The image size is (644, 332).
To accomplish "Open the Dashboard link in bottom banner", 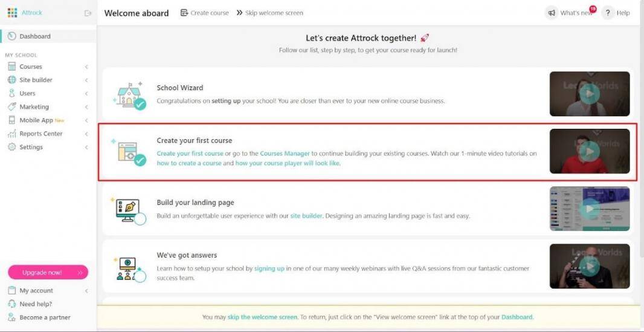I will click(x=517, y=317).
